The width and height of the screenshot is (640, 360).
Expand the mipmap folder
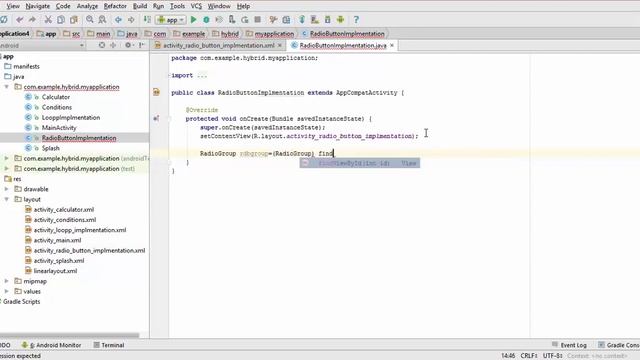tap(7, 281)
